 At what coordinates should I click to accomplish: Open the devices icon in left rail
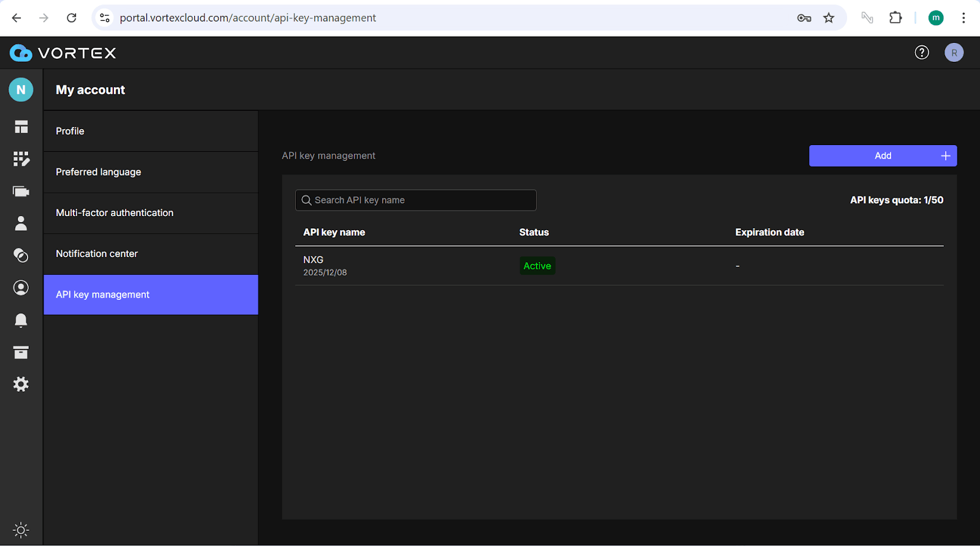[21, 192]
